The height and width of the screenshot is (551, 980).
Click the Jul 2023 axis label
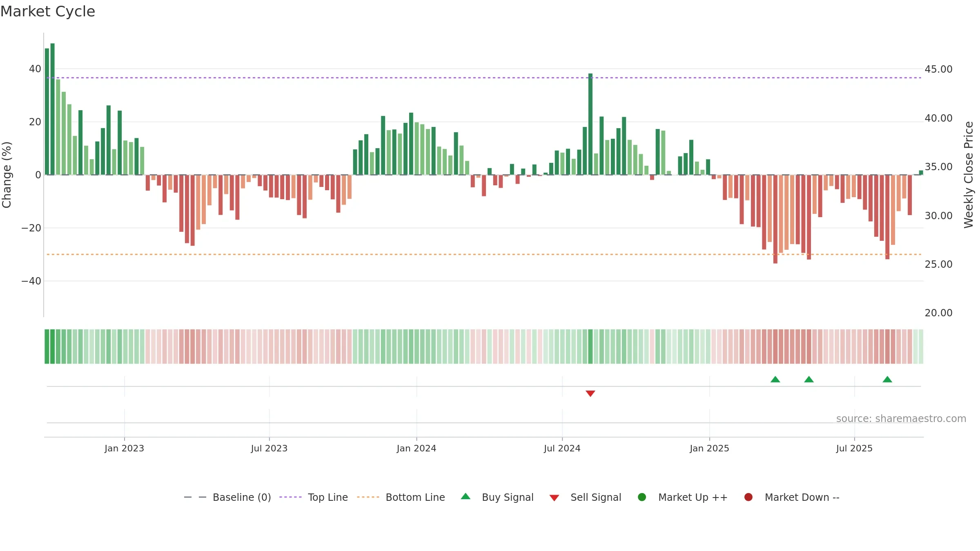[269, 448]
